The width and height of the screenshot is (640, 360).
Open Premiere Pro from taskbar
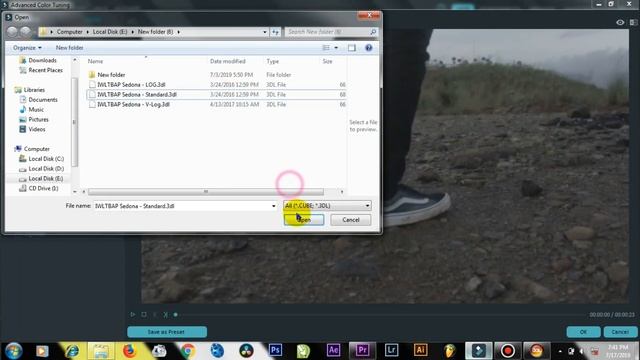[362, 350]
